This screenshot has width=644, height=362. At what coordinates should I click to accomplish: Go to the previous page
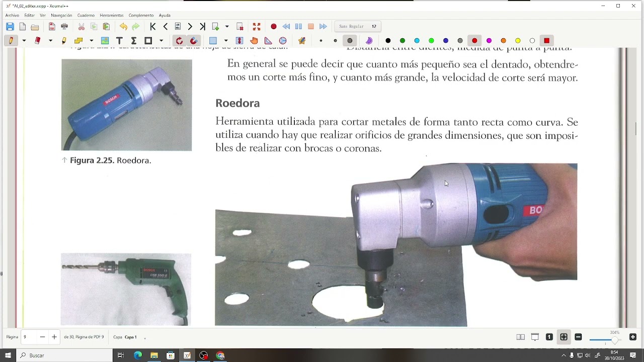tap(165, 27)
